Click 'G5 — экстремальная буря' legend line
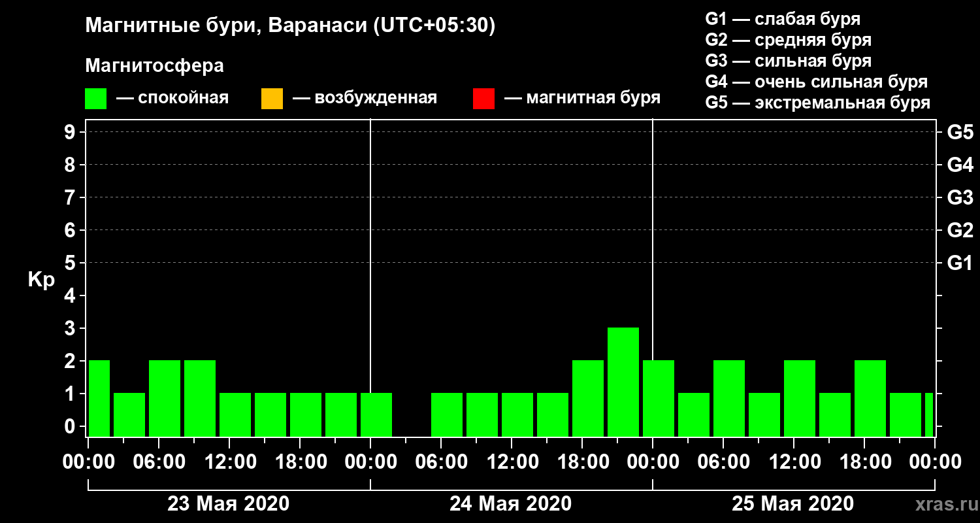The image size is (980, 523). (817, 103)
